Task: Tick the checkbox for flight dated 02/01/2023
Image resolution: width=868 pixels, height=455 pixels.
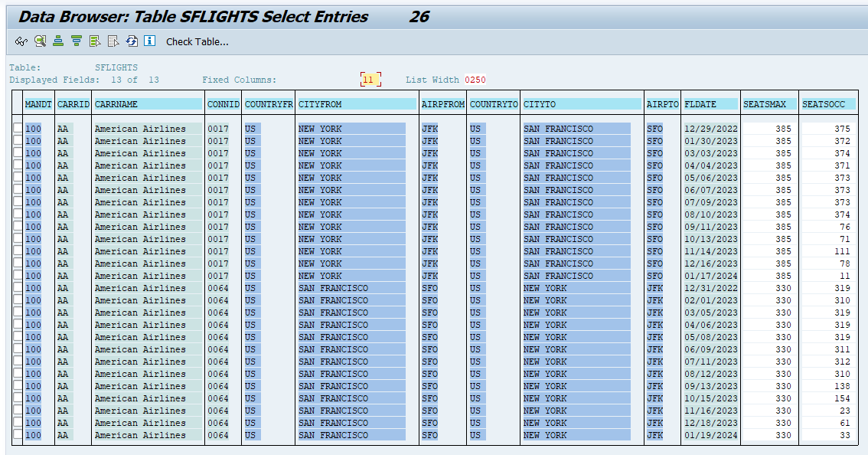Action: tap(18, 300)
